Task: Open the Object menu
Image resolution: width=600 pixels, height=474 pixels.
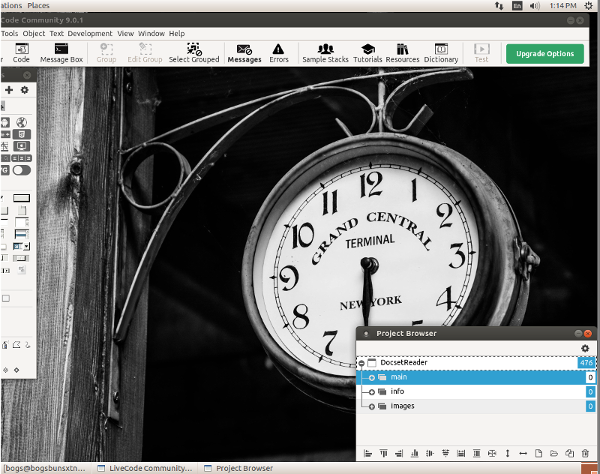Action: 34,33
